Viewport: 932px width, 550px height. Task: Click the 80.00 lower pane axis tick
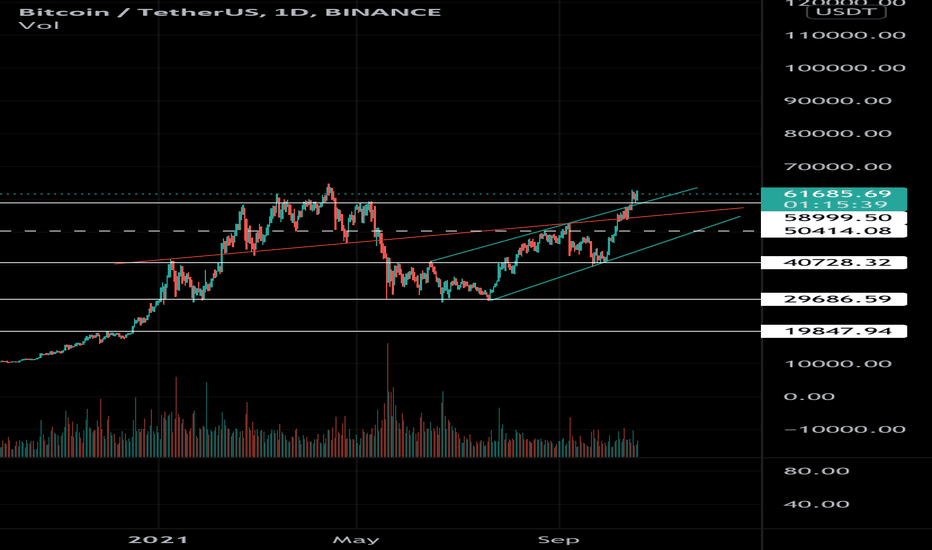coord(817,472)
